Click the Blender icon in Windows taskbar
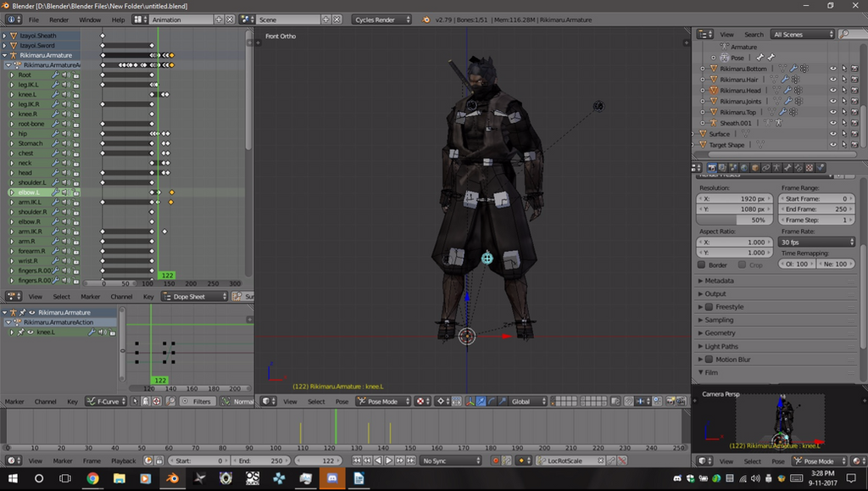This screenshot has height=491, width=868. (172, 478)
